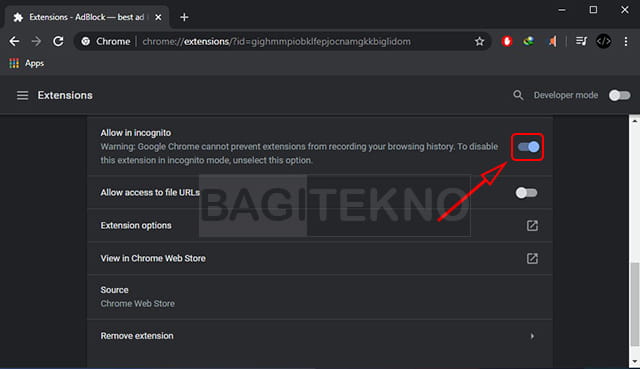Click the Extension options row
Image resolution: width=640 pixels, height=369 pixels.
pos(320,225)
